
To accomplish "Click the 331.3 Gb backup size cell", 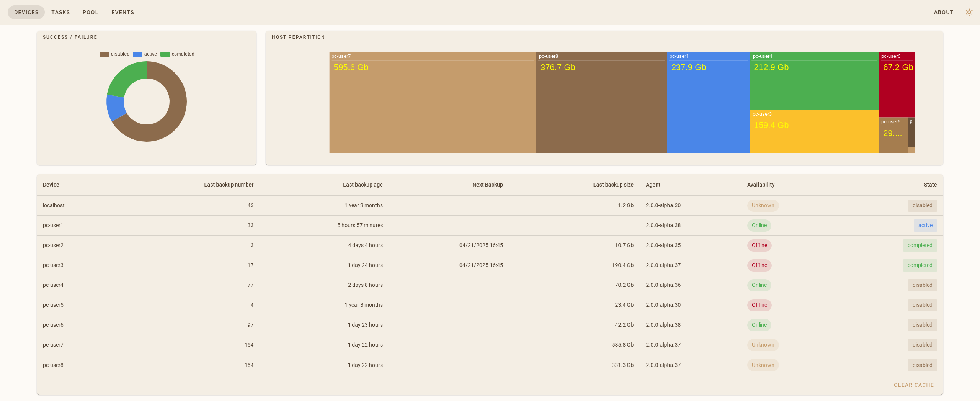I will (622, 365).
